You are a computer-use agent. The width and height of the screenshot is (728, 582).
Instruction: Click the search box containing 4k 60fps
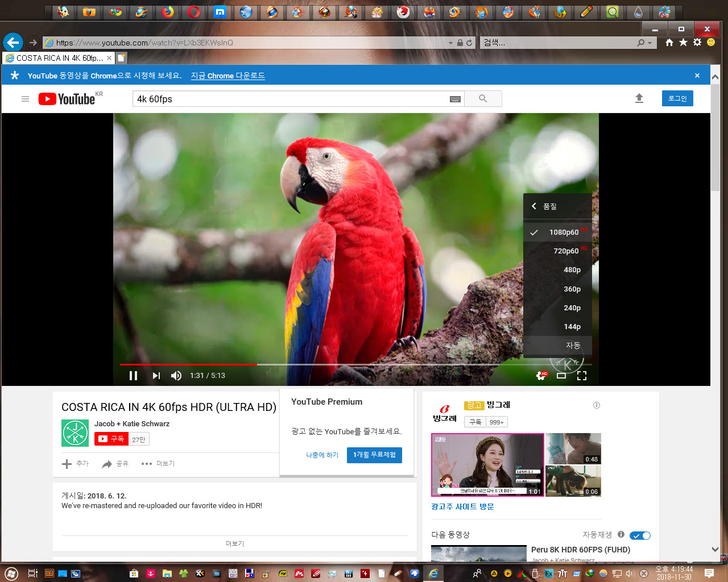point(290,99)
